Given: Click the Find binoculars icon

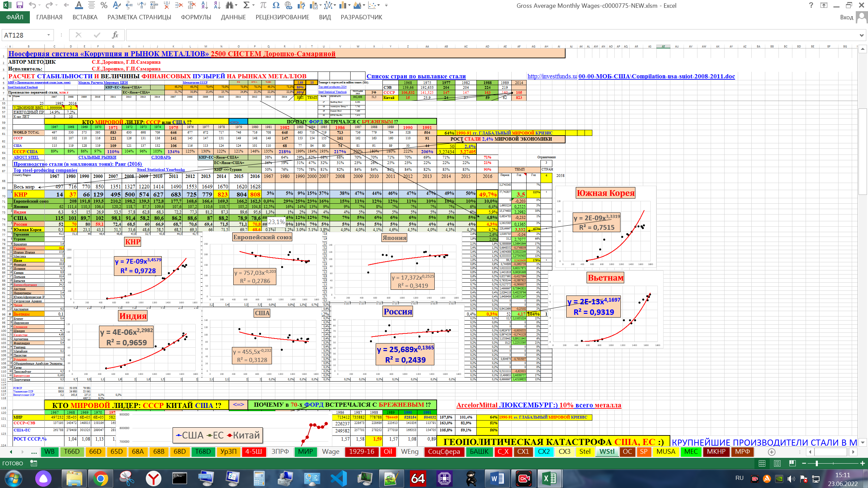Looking at the screenshot, I should click(x=230, y=5).
